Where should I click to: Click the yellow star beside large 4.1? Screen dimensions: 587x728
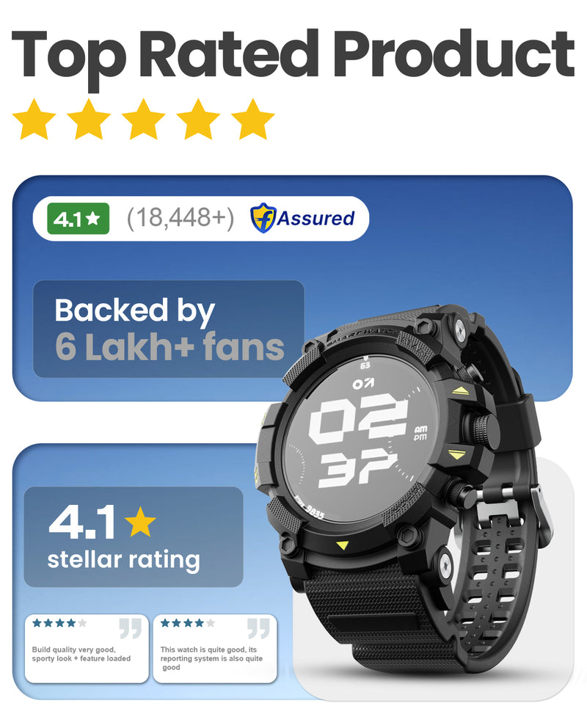coord(140,522)
